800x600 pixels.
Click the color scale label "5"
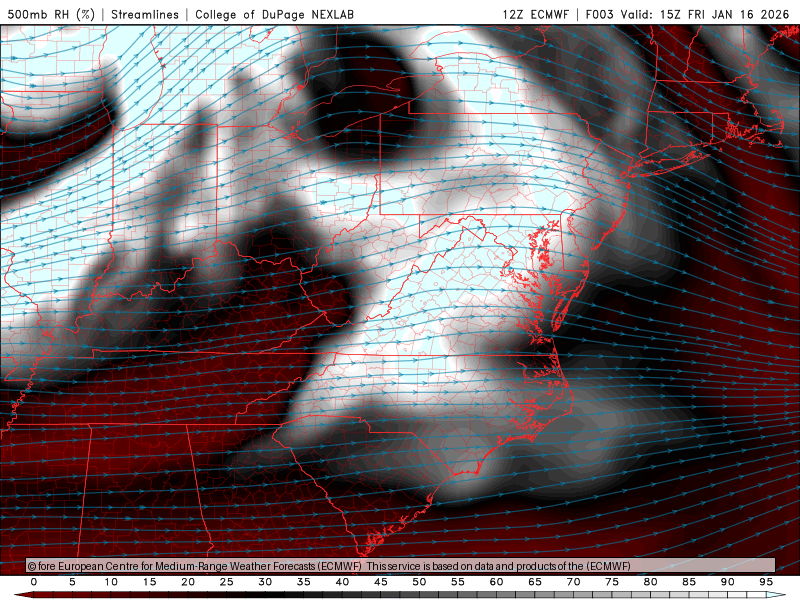click(x=72, y=582)
